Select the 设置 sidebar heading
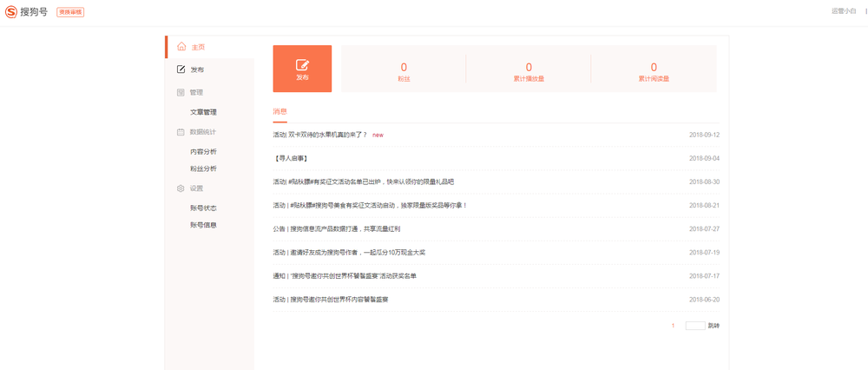 click(196, 188)
